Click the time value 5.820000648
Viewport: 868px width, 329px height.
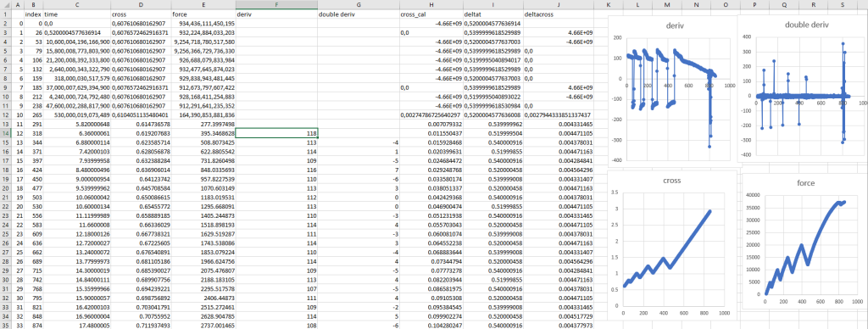tap(76, 125)
